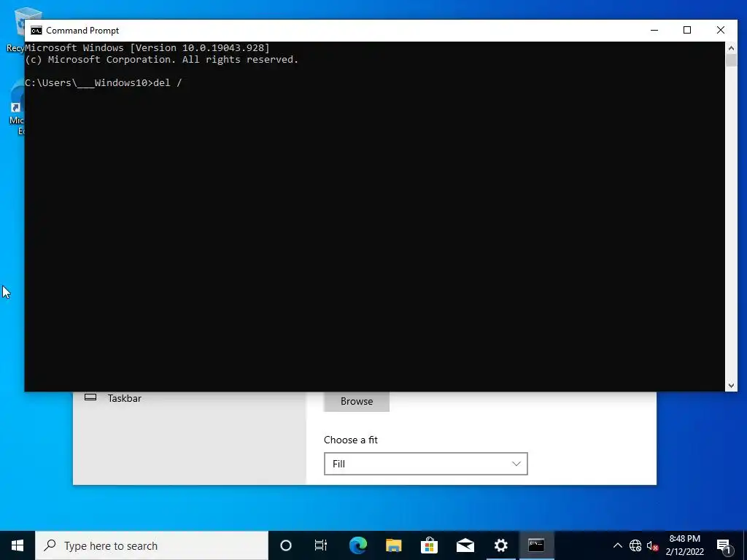The image size is (747, 560).
Task: Open File Explorer from the taskbar
Action: [x=393, y=545]
